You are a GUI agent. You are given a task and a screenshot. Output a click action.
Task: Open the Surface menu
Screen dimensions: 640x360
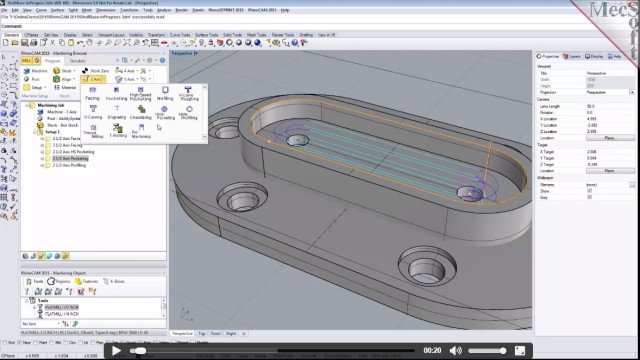pos(58,10)
